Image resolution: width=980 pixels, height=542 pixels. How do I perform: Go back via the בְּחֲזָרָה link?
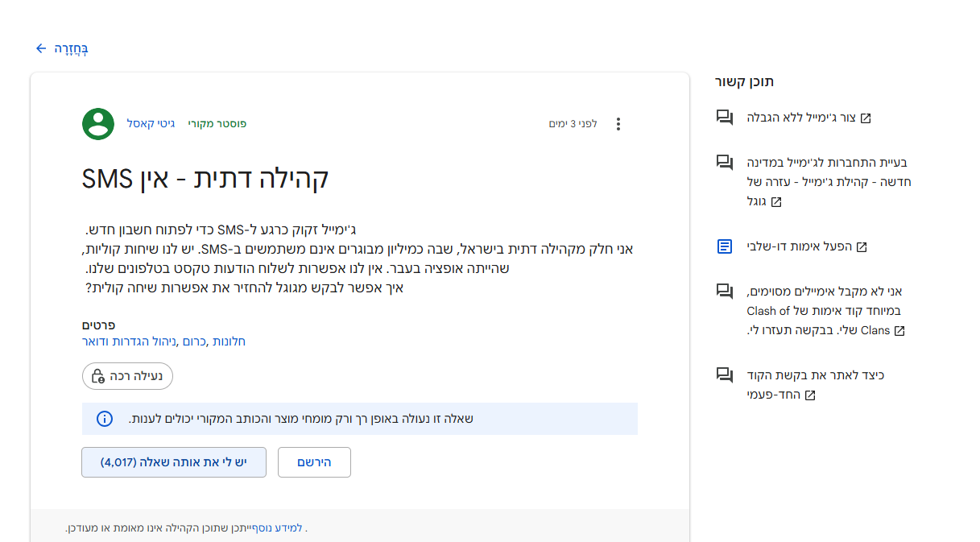pyautogui.click(x=71, y=48)
